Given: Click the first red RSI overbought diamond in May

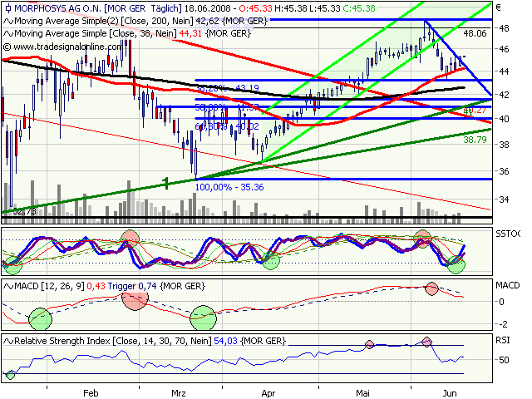Looking at the screenshot, I should (x=369, y=345).
